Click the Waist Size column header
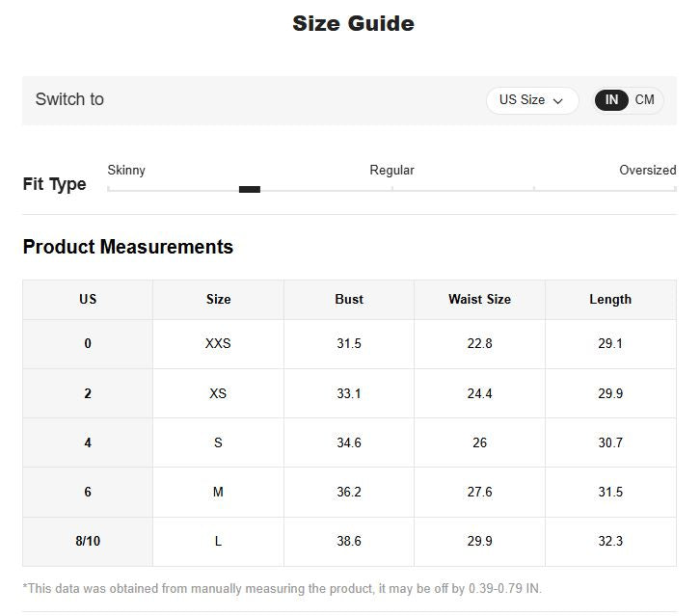 pos(479,300)
